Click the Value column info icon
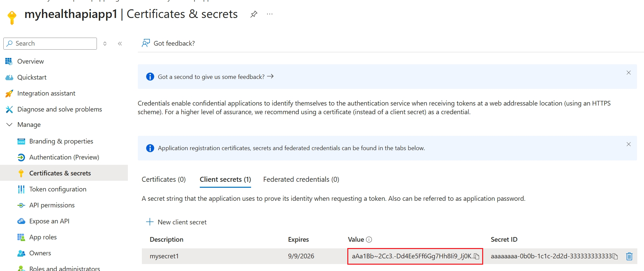This screenshot has width=644, height=271. click(x=369, y=239)
